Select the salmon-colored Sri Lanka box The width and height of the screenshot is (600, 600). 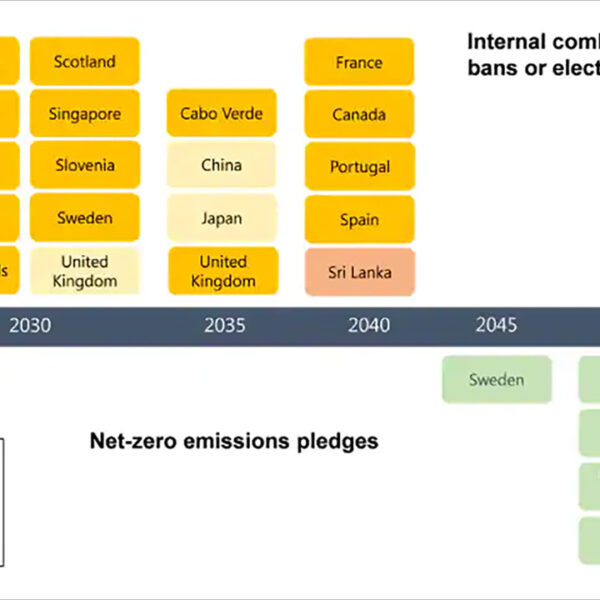[359, 272]
